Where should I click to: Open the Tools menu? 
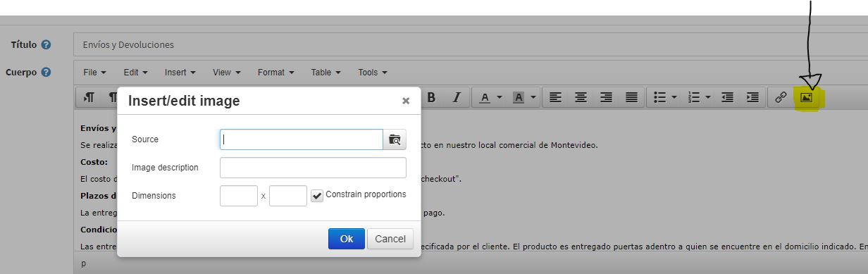coord(372,73)
